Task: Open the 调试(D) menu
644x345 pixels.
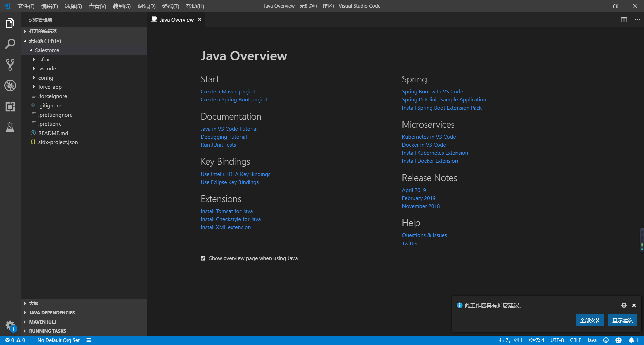Action: [147, 6]
